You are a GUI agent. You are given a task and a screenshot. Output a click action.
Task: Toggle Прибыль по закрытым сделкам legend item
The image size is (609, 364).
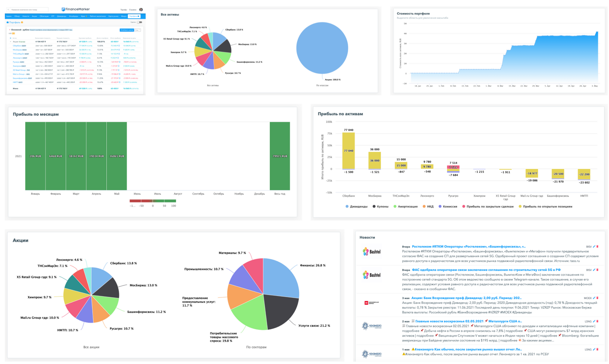click(488, 206)
